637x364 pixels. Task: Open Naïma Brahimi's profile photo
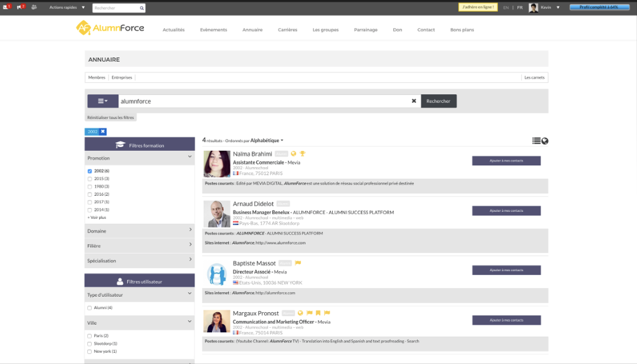(217, 164)
